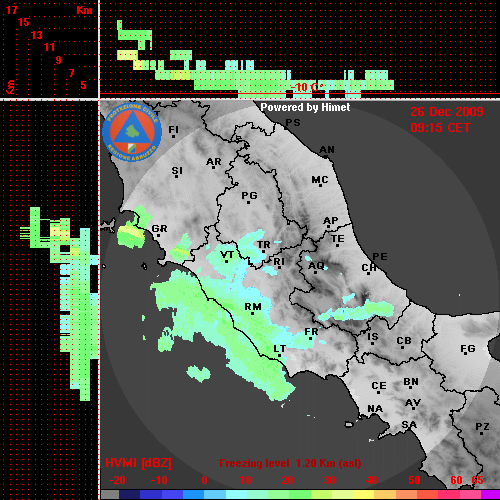Viewport: 500px width, 500px height.
Task: Click the 'Km' label beside 17
Action: point(84,10)
